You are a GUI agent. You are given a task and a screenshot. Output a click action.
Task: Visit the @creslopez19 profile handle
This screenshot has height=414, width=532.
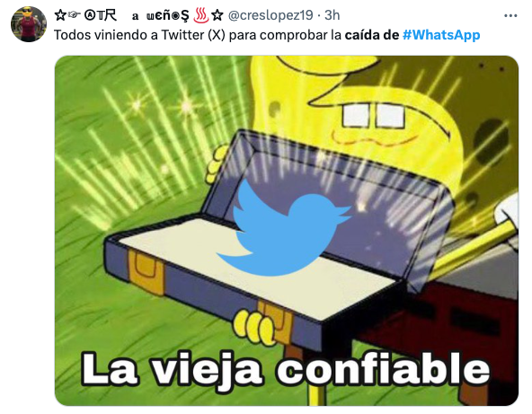point(270,15)
